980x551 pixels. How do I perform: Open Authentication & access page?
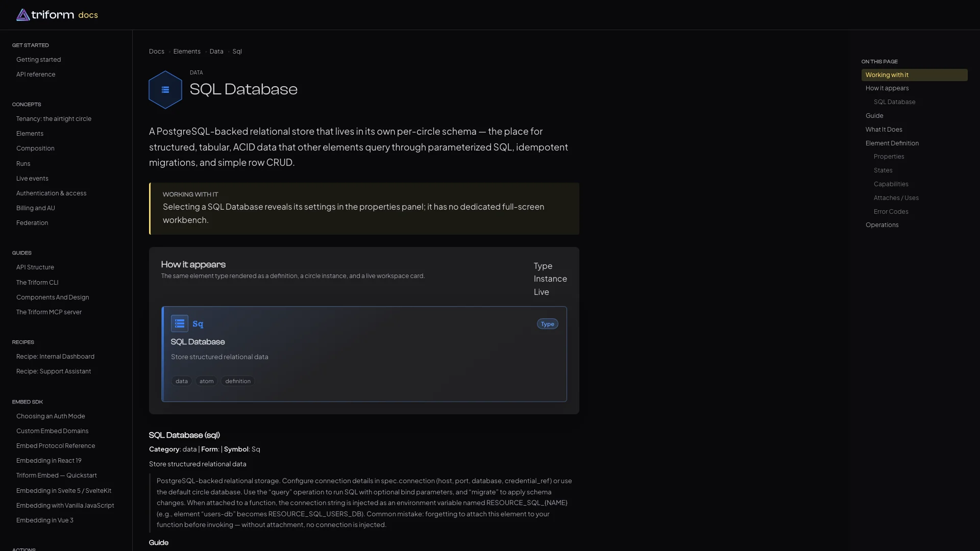pos(52,193)
